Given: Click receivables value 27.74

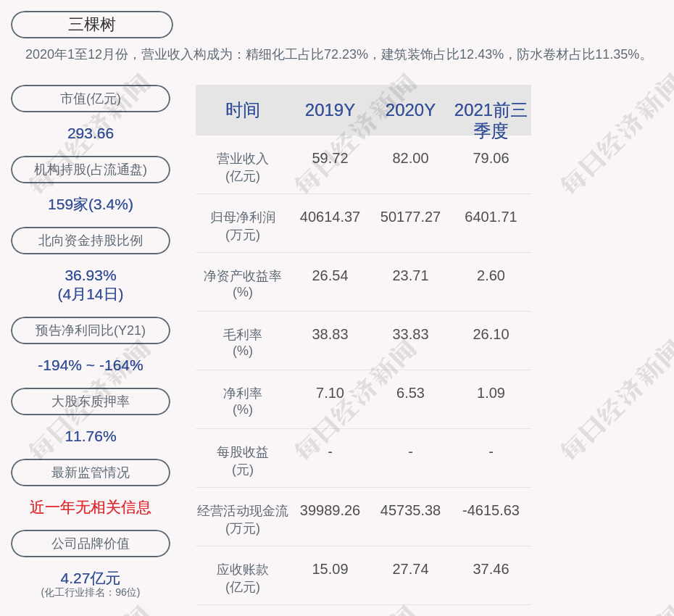Looking at the screenshot, I should 410,569.
